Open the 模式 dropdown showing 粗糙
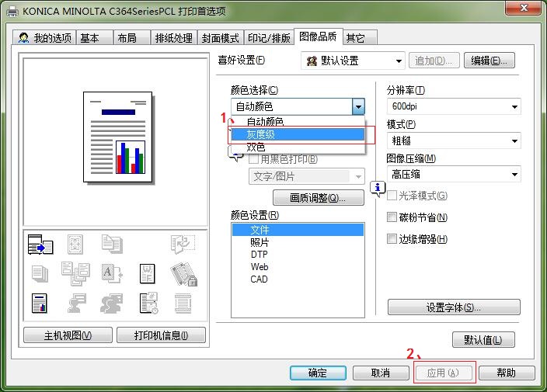 click(x=454, y=141)
